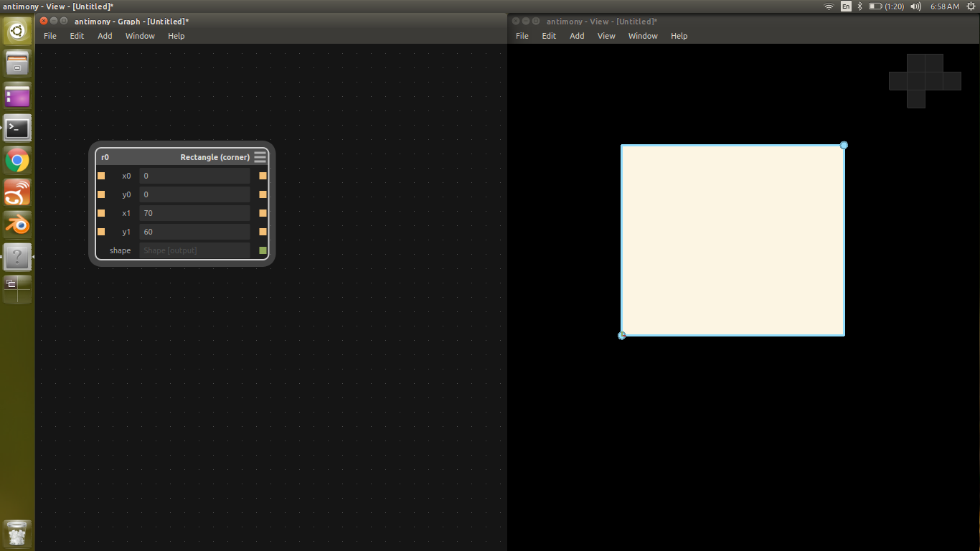The height and width of the screenshot is (551, 980).
Task: Launch Blender from the Ubuntu dock
Action: coord(17,225)
